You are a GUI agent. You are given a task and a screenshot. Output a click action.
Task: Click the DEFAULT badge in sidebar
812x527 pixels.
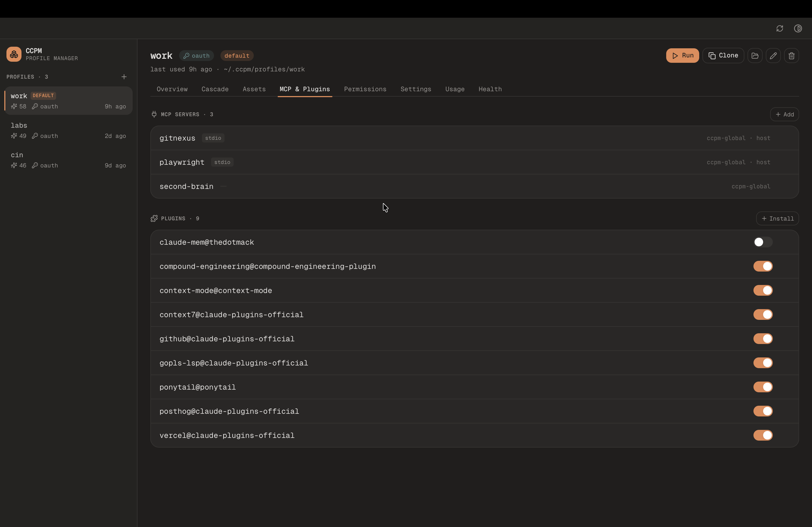[43, 96]
